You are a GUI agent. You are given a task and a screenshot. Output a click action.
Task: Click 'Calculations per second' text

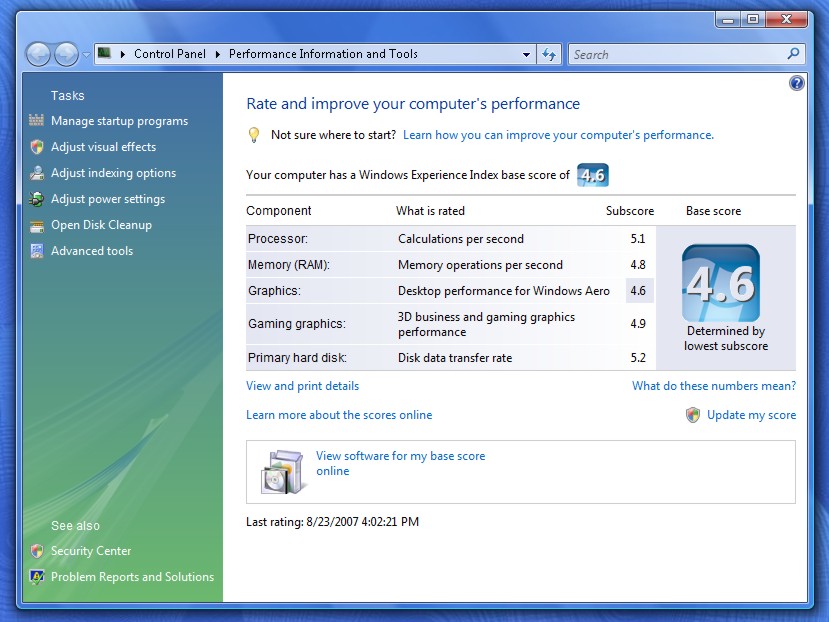coord(460,239)
